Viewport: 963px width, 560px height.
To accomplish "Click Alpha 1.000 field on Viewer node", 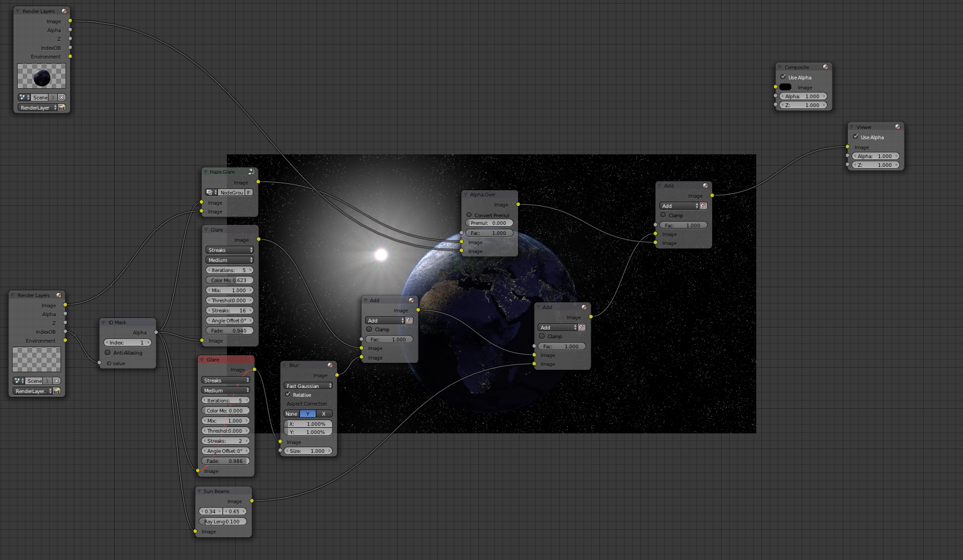I will point(876,156).
